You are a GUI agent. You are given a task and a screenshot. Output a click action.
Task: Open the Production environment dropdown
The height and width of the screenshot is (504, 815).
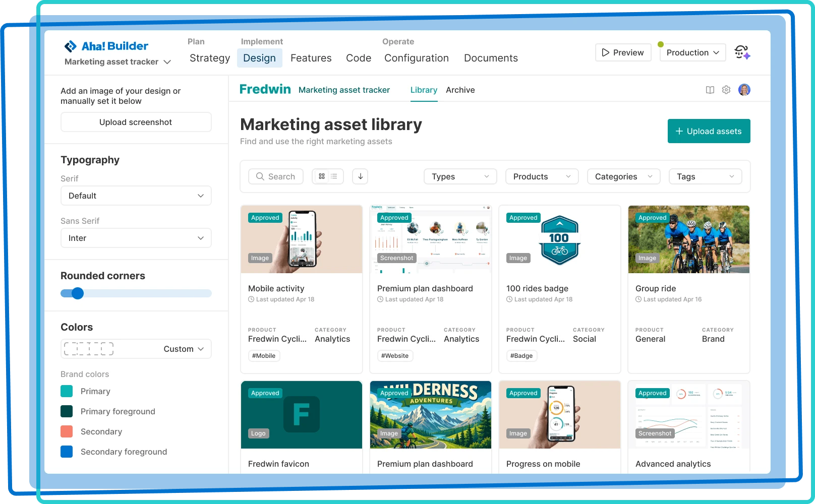[x=693, y=52]
